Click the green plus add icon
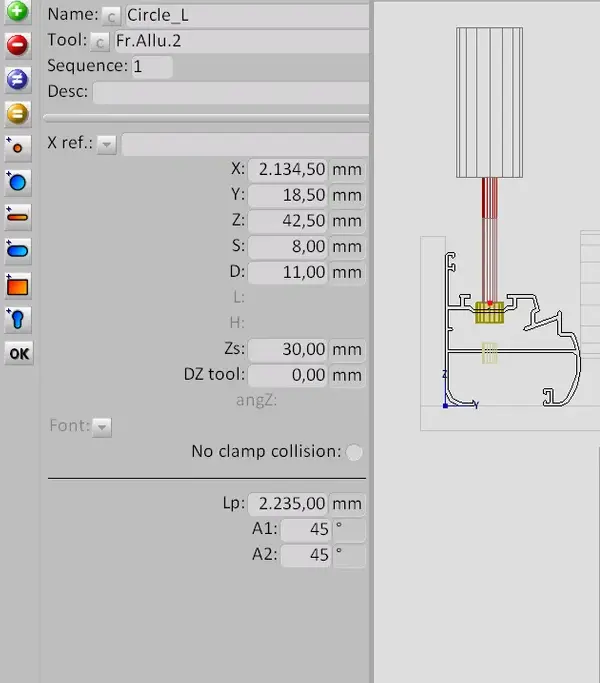Screen dimensions: 600x683 coord(17,11)
